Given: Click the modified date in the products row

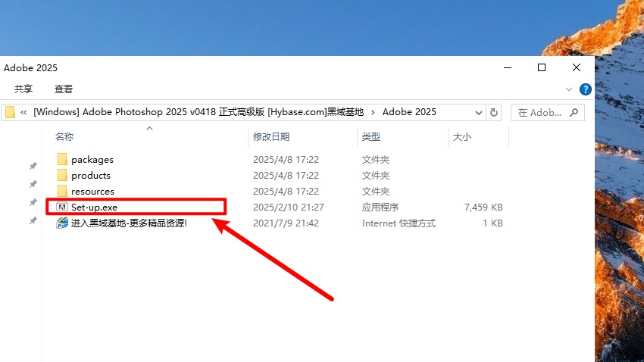Looking at the screenshot, I should click(x=286, y=175).
